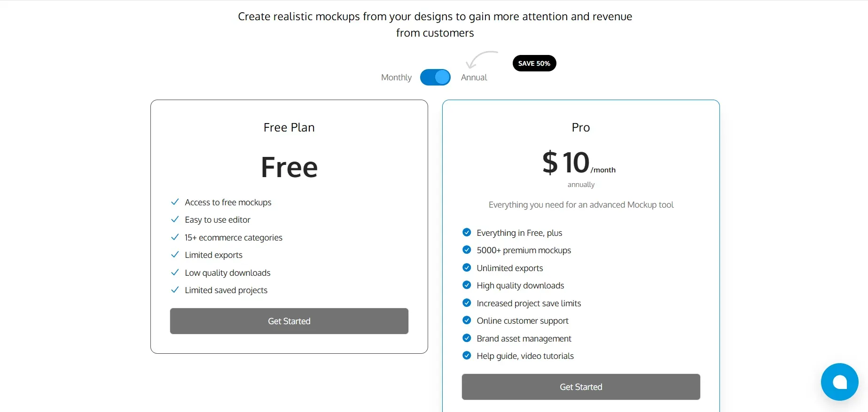
Task: Click Get Started on the Pro plan
Action: (x=580, y=387)
